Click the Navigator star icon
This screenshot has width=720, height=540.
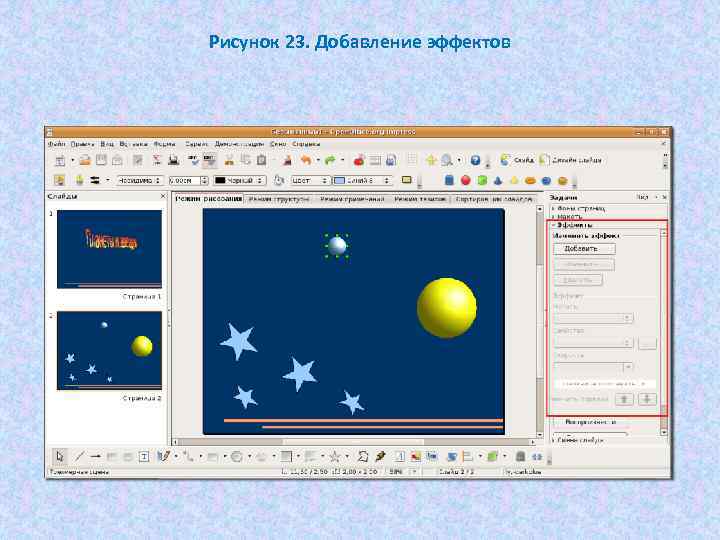[x=431, y=160]
